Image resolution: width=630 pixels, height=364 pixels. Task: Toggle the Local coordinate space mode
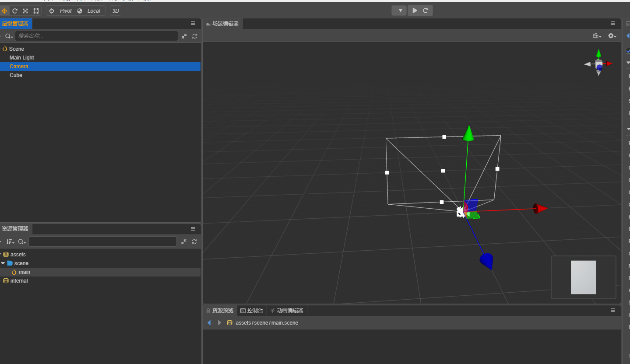point(89,11)
